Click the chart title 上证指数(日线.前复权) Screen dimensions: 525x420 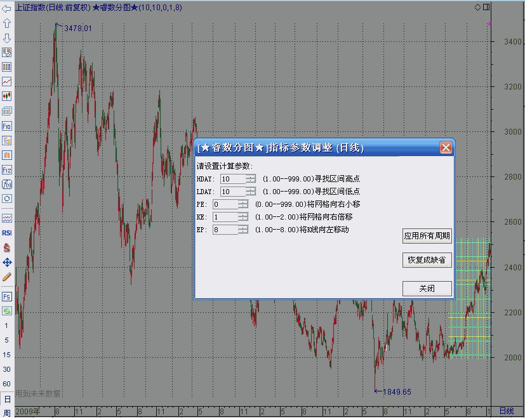point(53,8)
